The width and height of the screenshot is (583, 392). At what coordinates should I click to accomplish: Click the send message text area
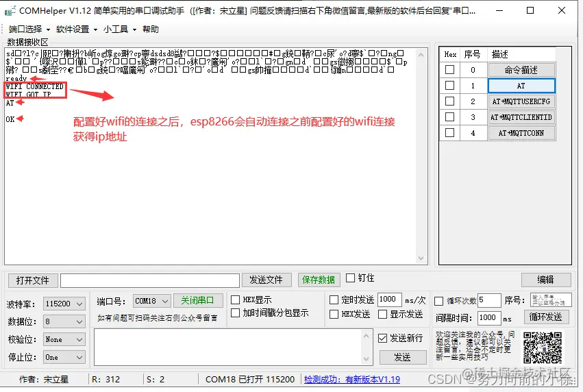(228, 347)
